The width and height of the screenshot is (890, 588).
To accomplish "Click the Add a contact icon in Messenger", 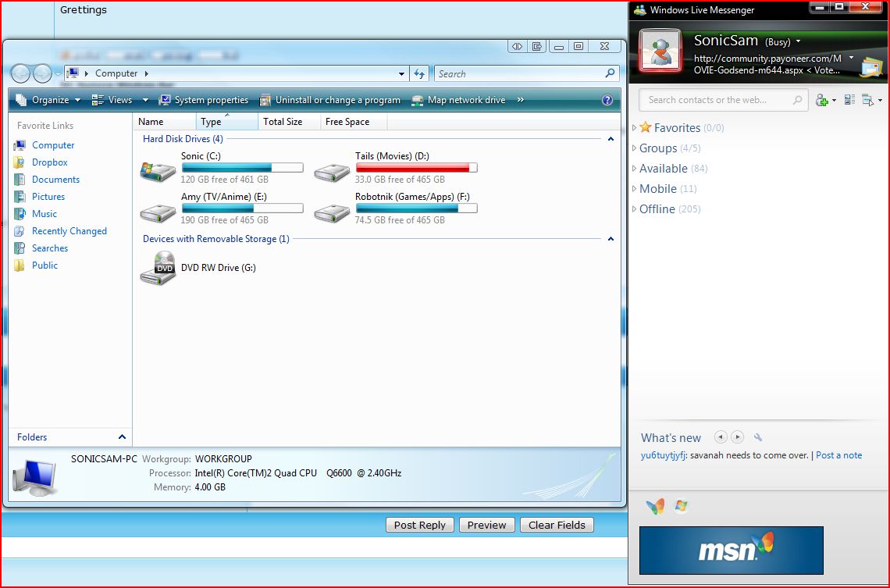I will tap(821, 100).
